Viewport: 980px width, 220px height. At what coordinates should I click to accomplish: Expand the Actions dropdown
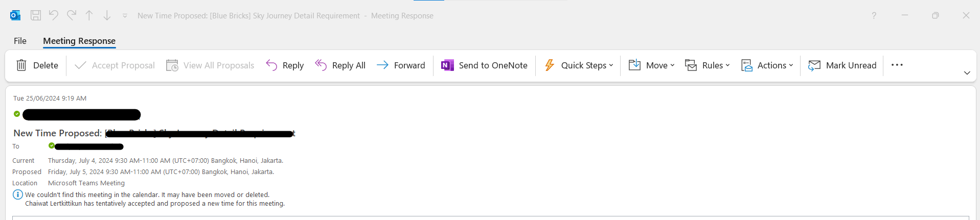(767, 65)
